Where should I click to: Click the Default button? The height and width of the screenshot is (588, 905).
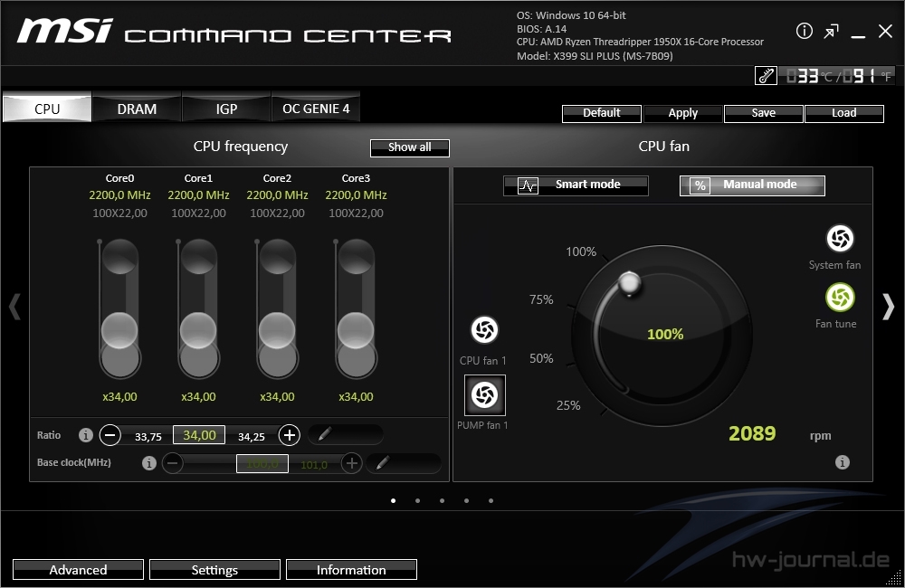tap(602, 113)
